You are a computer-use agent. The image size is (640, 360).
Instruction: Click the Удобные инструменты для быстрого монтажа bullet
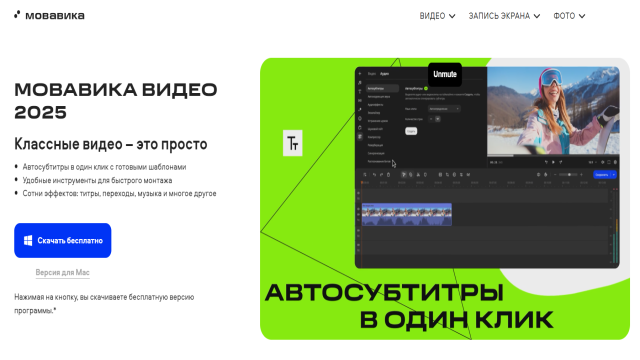click(97, 180)
